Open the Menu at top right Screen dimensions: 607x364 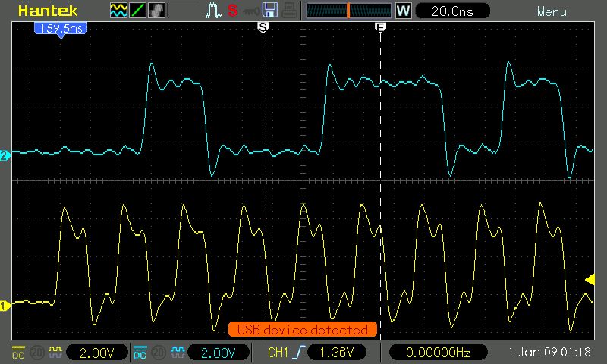click(552, 11)
